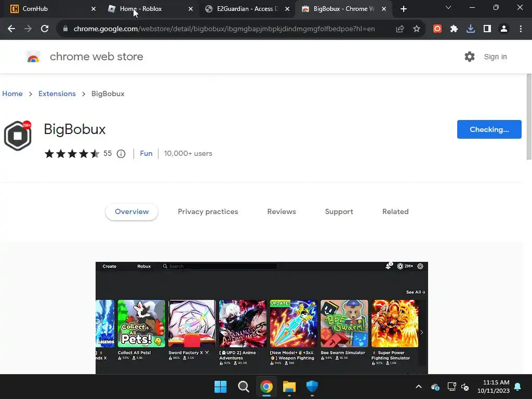Close the Home - Roblox tab
The width and height of the screenshot is (532, 399).
pyautogui.click(x=191, y=9)
